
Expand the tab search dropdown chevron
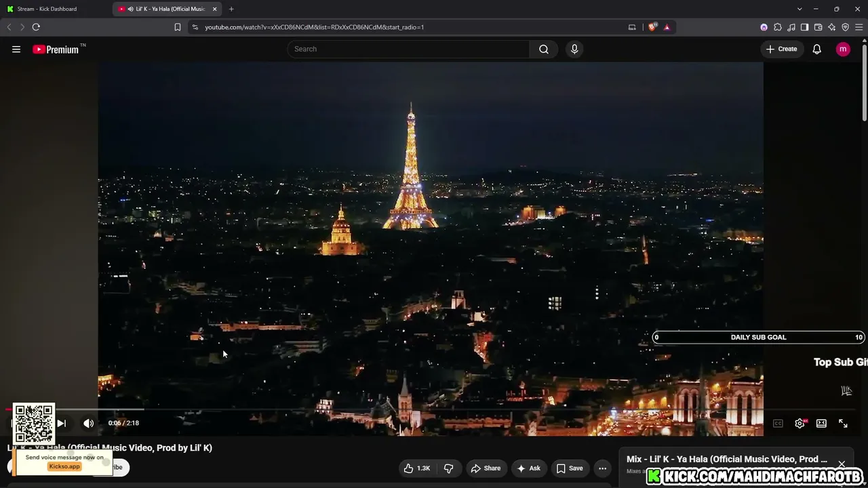tap(800, 9)
